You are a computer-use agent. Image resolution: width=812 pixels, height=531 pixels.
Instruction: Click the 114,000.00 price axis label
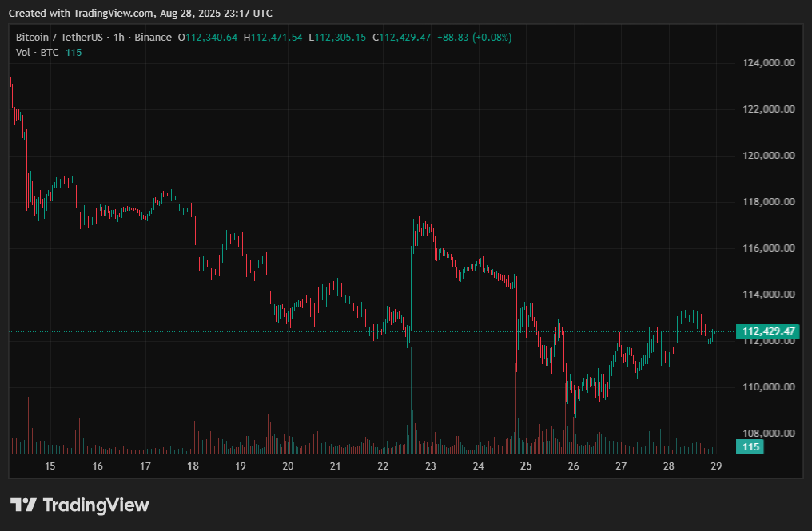[769, 295]
